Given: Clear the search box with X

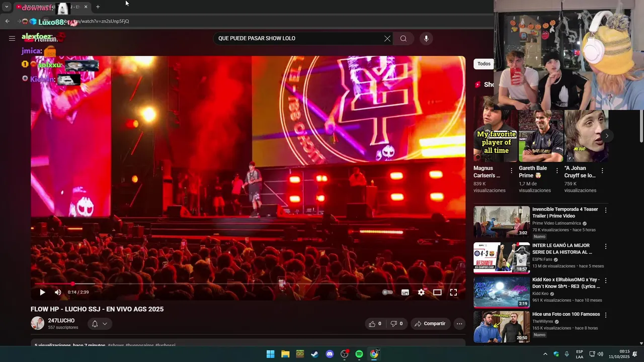Looking at the screenshot, I should coord(387,38).
